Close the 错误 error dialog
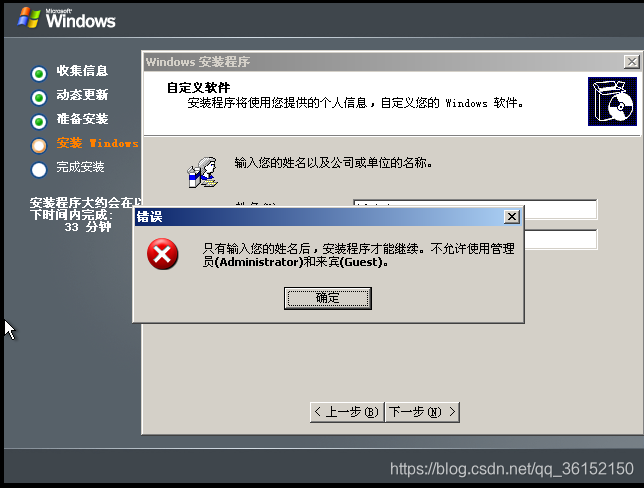Screen dimensions: 644x488 (511, 216)
